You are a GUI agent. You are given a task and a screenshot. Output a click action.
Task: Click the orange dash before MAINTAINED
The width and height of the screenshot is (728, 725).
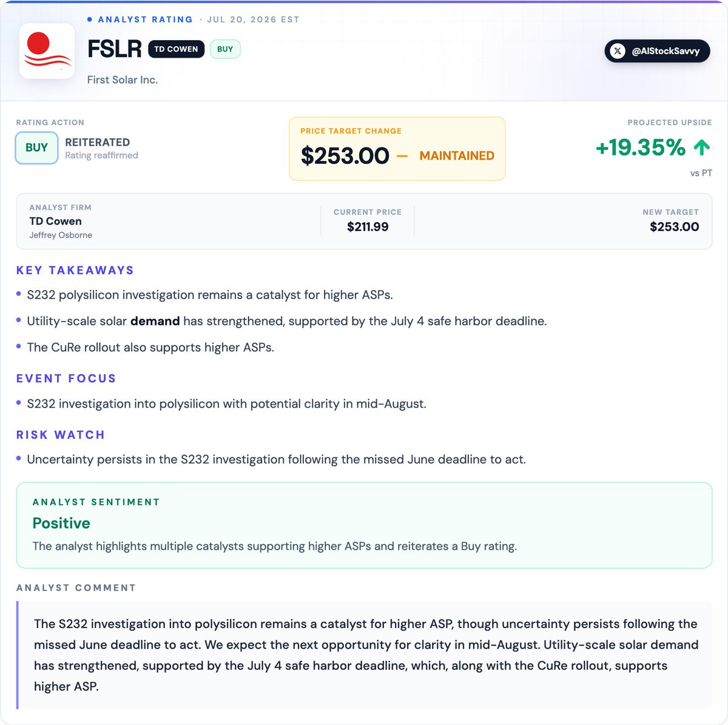[x=402, y=156]
